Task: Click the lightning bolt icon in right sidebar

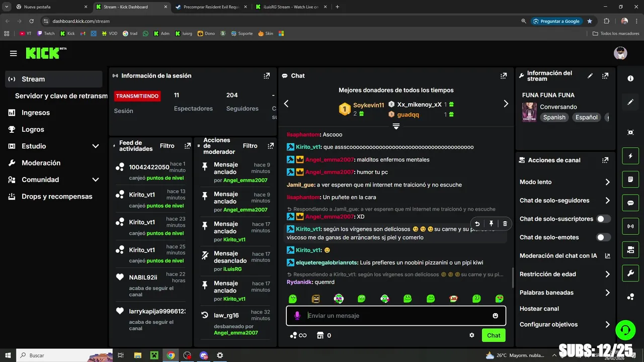Action: pyautogui.click(x=630, y=156)
